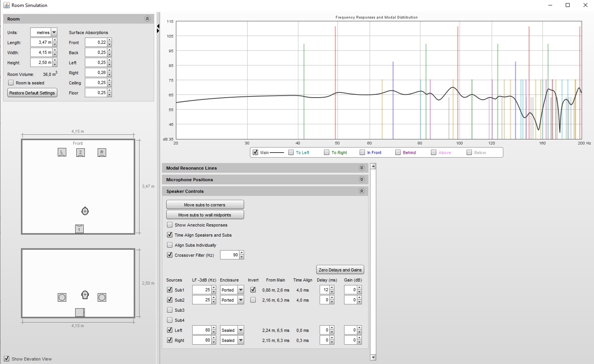Select subwoofer 2 icon in floor plan

coord(80,152)
